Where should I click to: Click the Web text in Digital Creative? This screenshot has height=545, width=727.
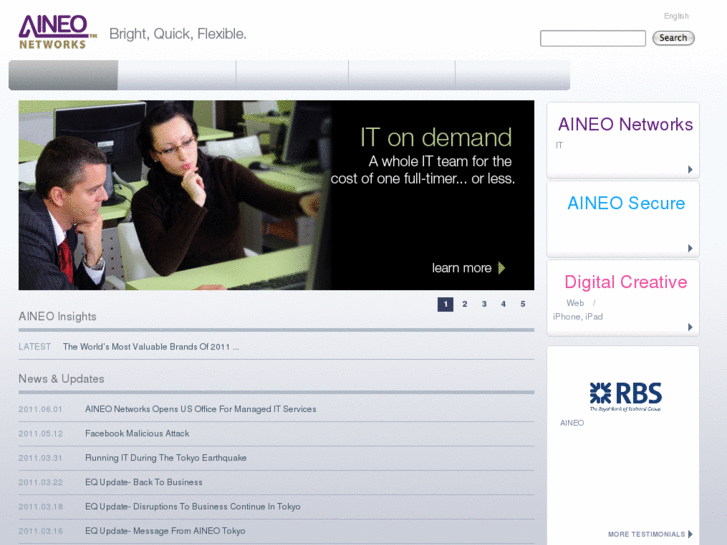pyautogui.click(x=575, y=303)
